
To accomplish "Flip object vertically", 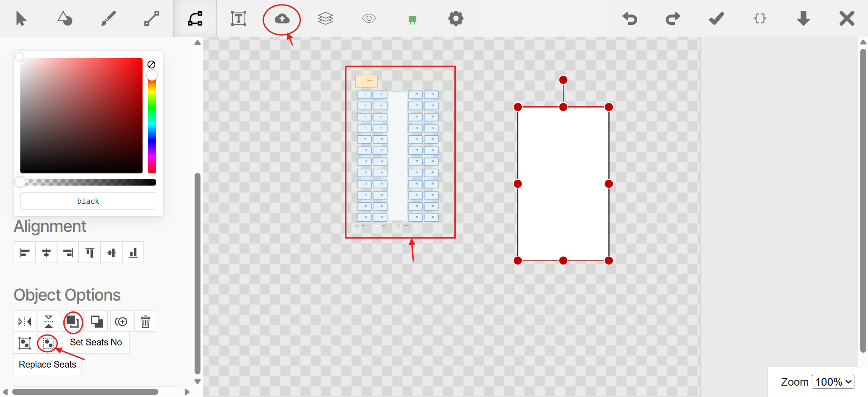I will 48,321.
